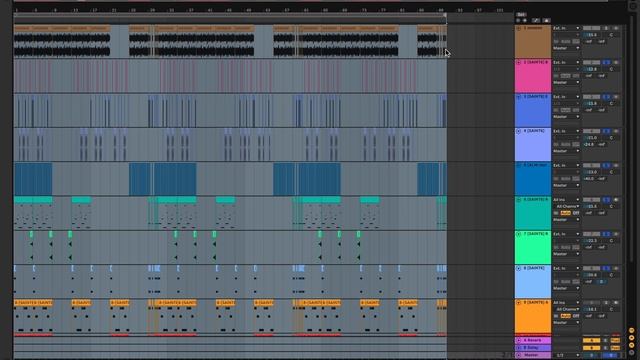Viewport: 640px width, 360px height.
Task: Arm track 2 for recording
Action: coord(616,62)
